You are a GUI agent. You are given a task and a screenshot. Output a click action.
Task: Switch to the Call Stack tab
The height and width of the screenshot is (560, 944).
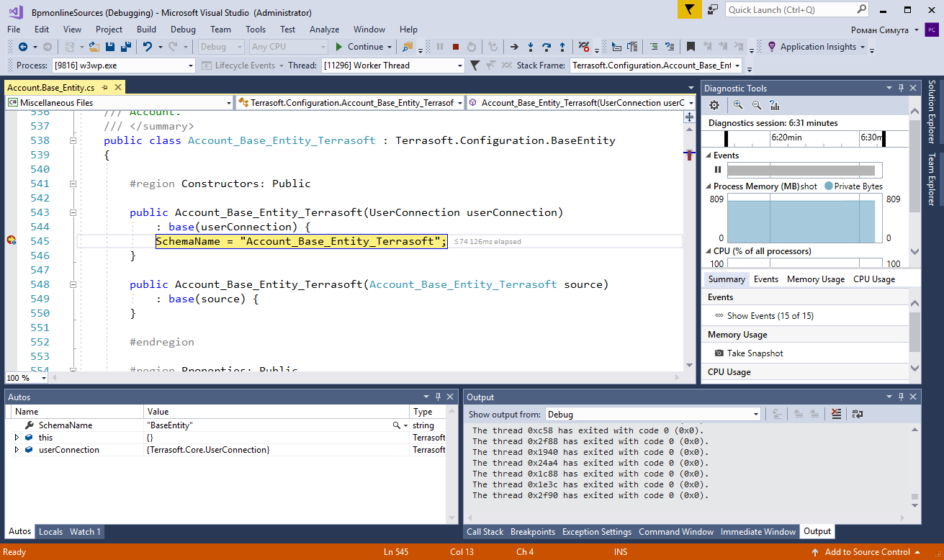pyautogui.click(x=485, y=532)
